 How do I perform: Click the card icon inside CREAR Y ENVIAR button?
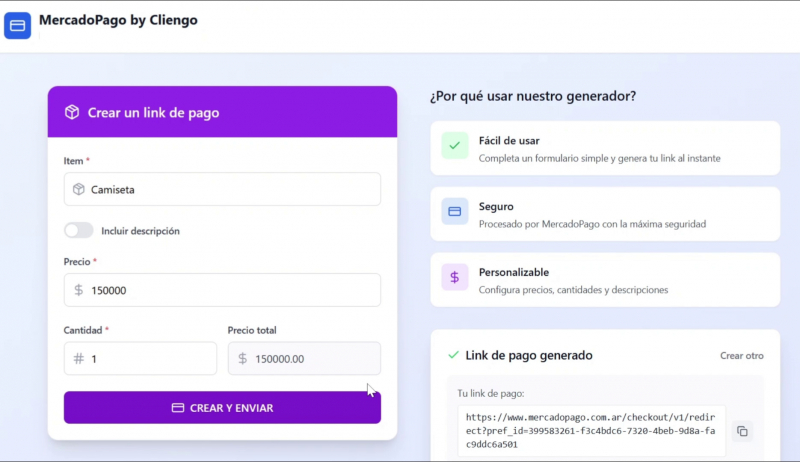178,408
